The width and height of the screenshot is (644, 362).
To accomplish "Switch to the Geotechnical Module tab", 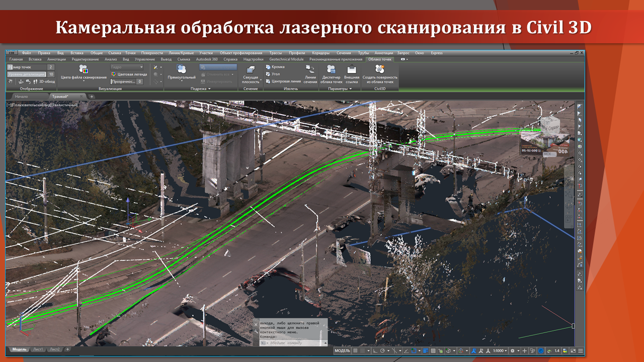I will 287,59.
